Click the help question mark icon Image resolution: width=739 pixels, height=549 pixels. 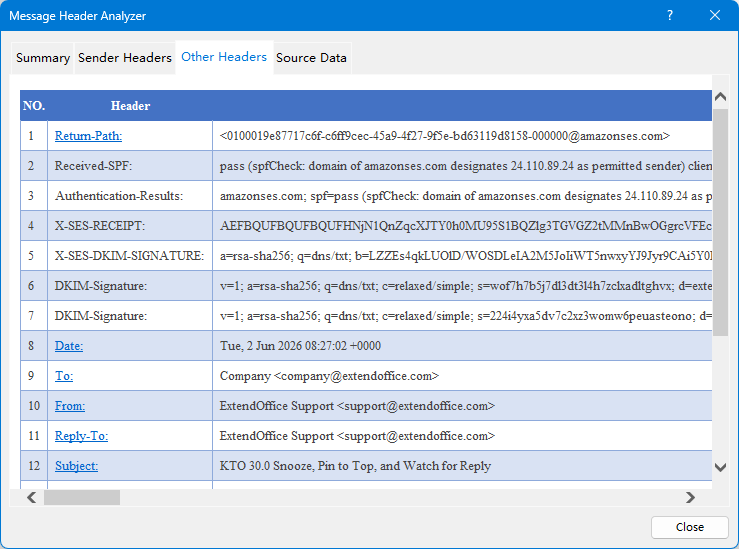[670, 16]
